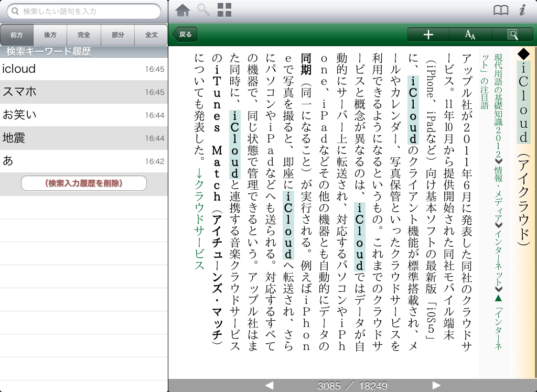Open the book icon at top right

coord(501,10)
